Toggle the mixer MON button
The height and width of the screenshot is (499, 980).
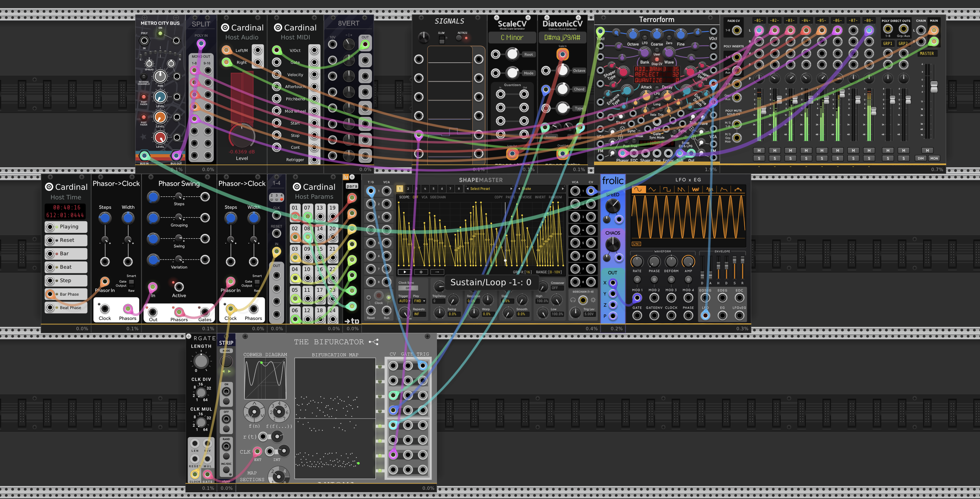[x=934, y=158]
